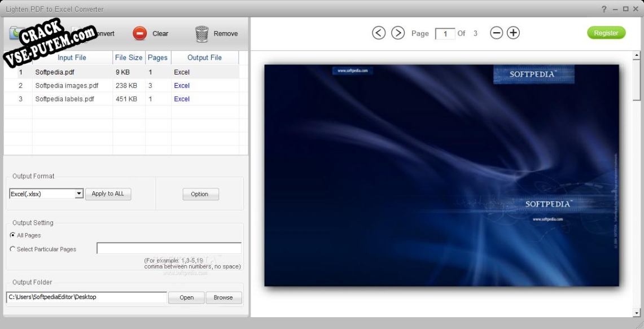Click the trash can Remove icon
The height and width of the screenshot is (329, 644).
point(201,34)
